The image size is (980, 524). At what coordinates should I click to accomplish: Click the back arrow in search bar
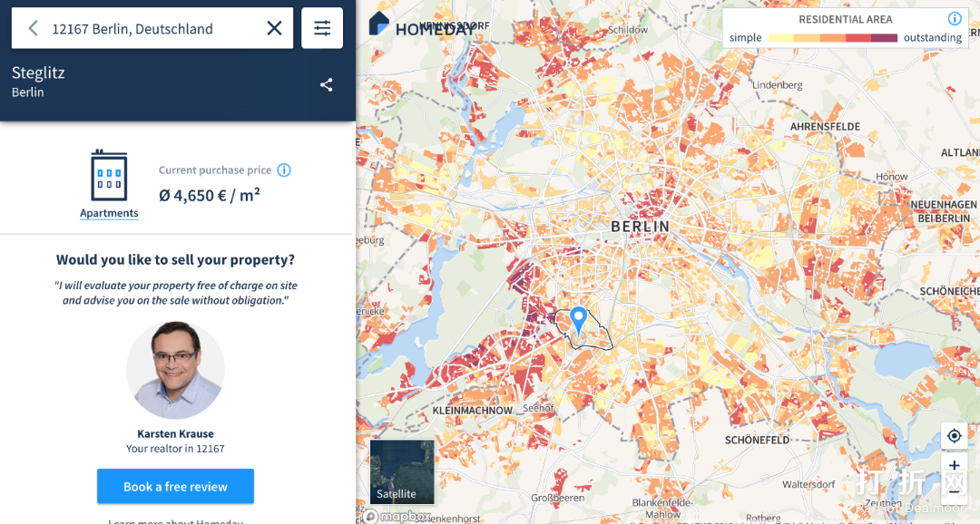[x=33, y=28]
